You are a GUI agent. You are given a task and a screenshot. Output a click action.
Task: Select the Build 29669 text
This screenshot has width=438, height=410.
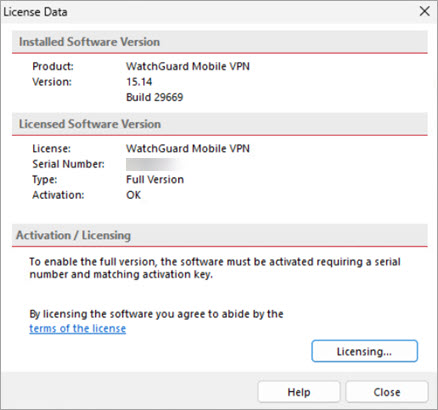point(155,97)
